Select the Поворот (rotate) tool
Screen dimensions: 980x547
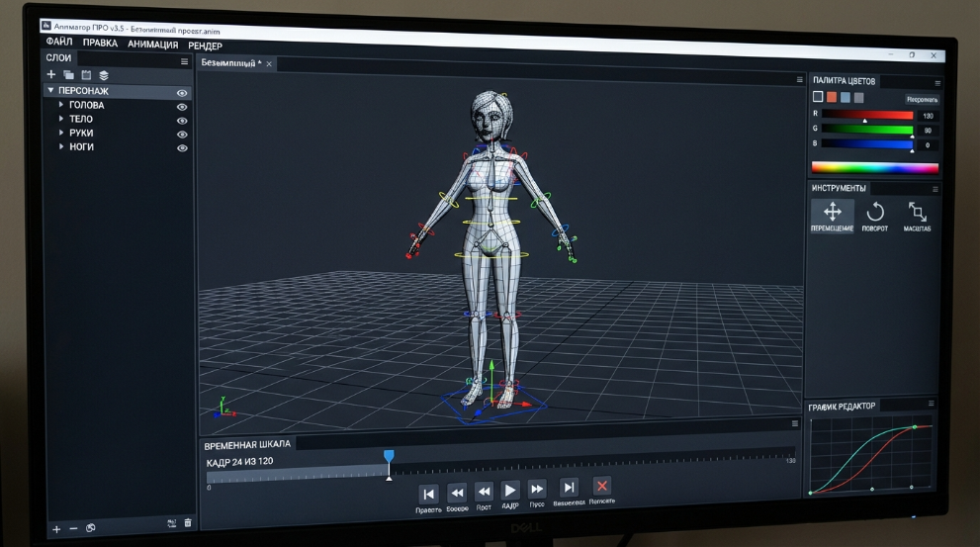[x=874, y=215]
